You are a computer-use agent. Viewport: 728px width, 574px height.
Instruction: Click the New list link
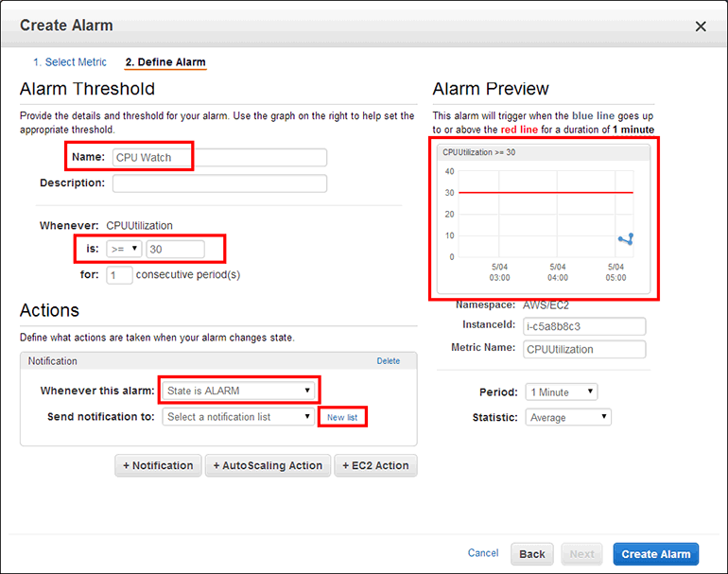[342, 417]
